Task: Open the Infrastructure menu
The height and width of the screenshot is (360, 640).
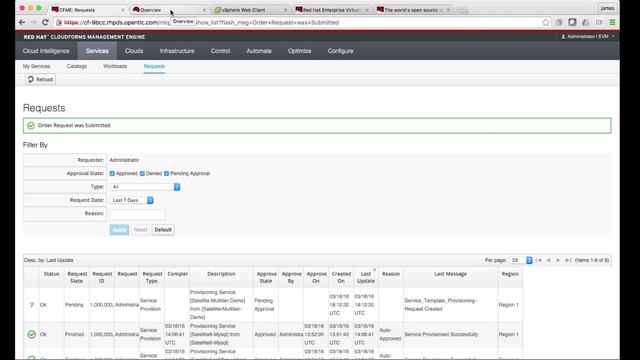Action: point(177,51)
